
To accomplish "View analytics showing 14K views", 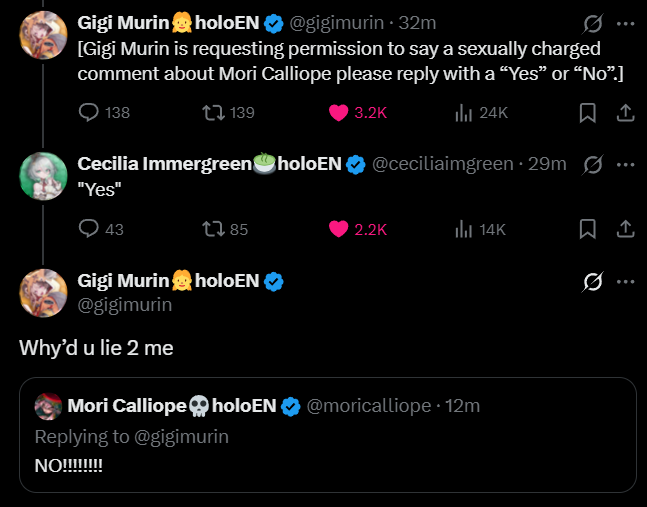I will [x=463, y=229].
